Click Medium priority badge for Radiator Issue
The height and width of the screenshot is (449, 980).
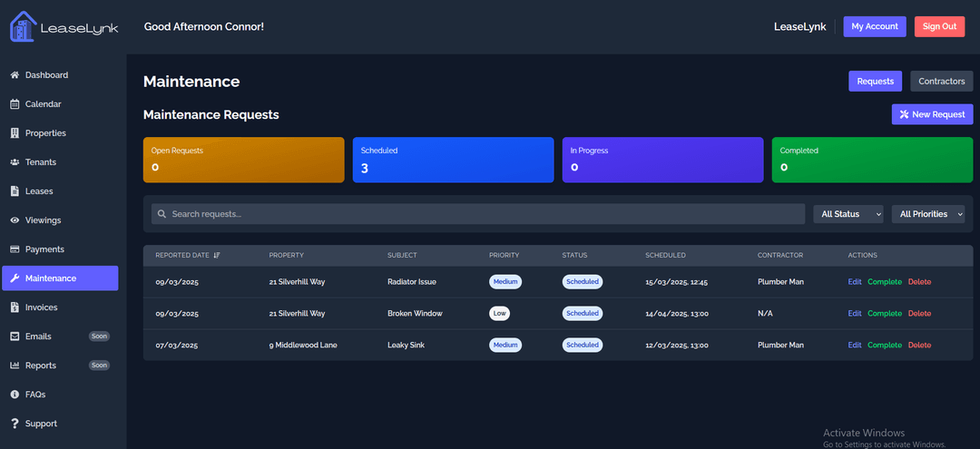point(505,281)
